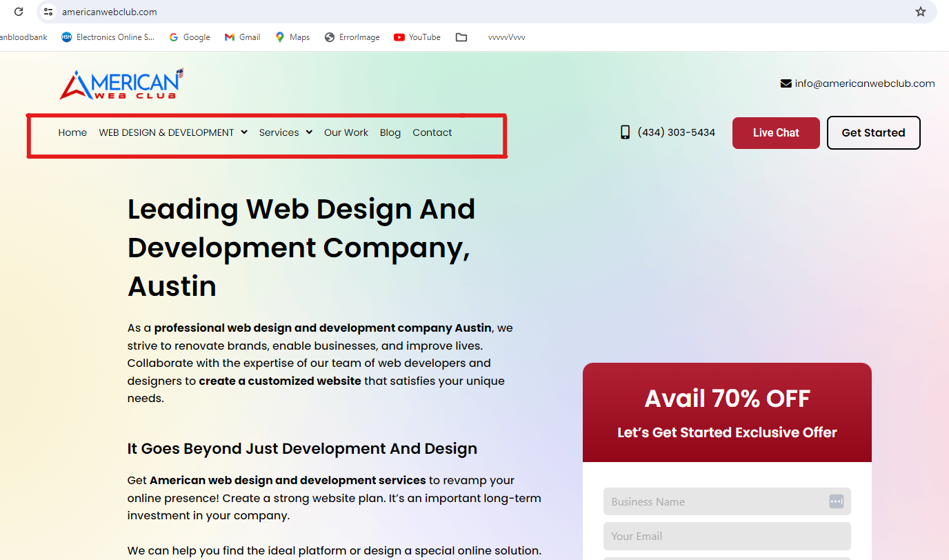Open the ErrorImage bookmark

point(352,37)
